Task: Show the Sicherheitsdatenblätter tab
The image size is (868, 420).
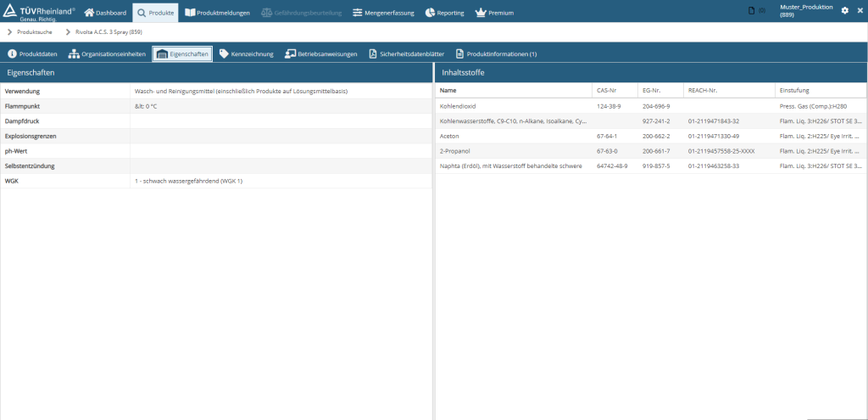Action: (407, 53)
